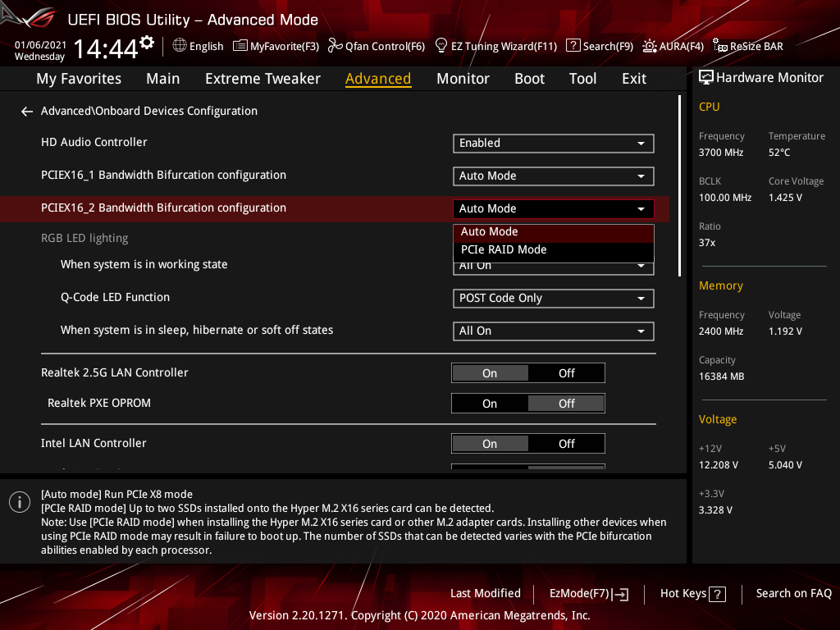Viewport: 840px width, 630px height.
Task: Open Hot Keys help
Action: pos(692,594)
